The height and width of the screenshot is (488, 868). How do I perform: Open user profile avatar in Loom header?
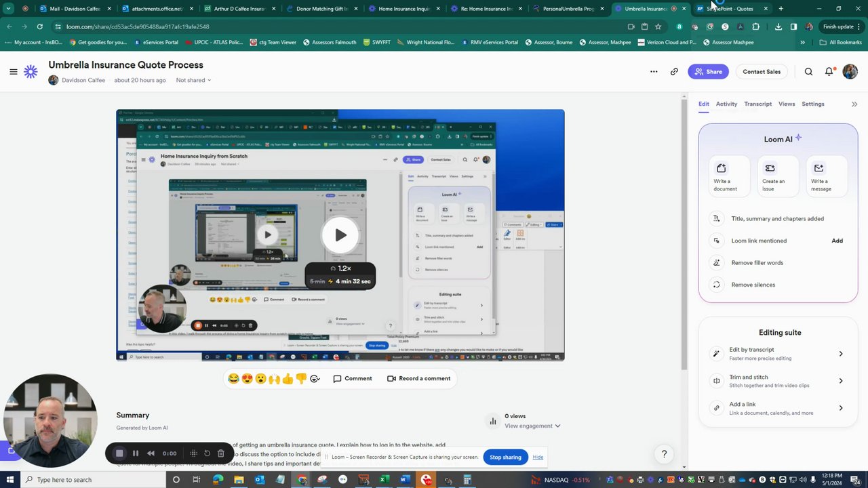tap(850, 71)
